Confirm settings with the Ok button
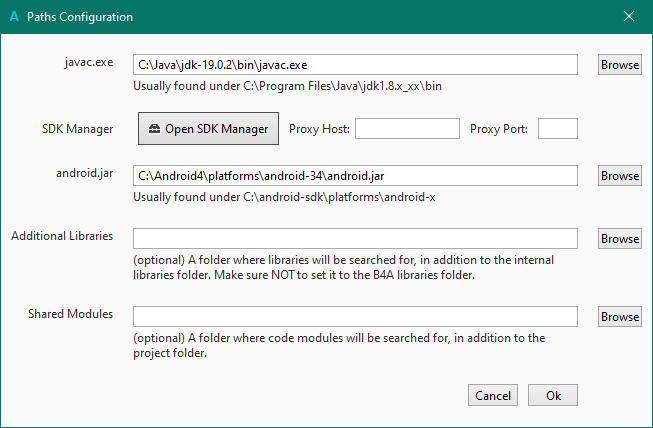This screenshot has width=653, height=428. click(x=553, y=395)
